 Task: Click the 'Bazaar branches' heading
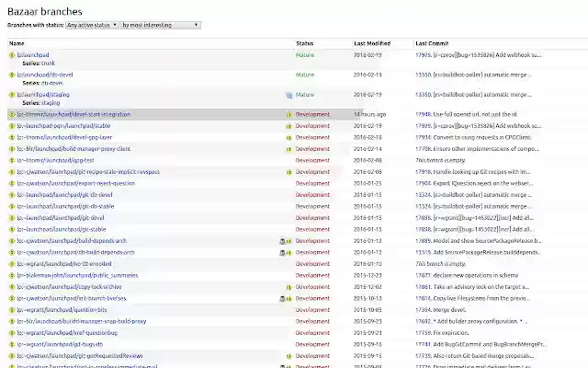pyautogui.click(x=45, y=12)
